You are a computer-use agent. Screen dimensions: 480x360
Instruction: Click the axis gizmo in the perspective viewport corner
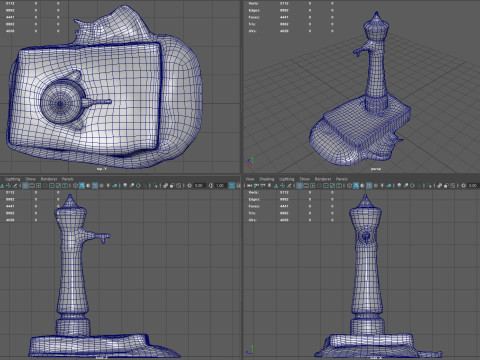(250, 162)
